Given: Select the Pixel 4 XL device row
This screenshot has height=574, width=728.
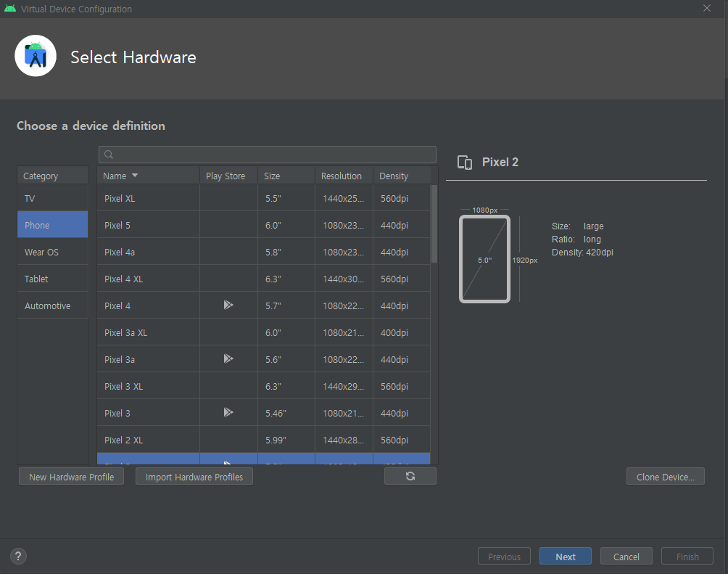Looking at the screenshot, I should 264,279.
